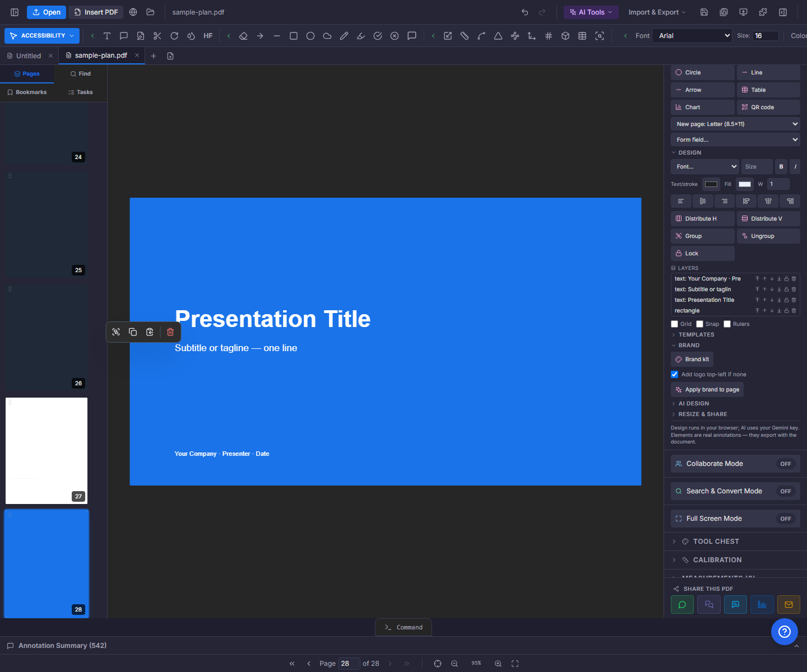The width and height of the screenshot is (807, 672).
Task: Choose the pencil drawing tool
Action: click(344, 36)
